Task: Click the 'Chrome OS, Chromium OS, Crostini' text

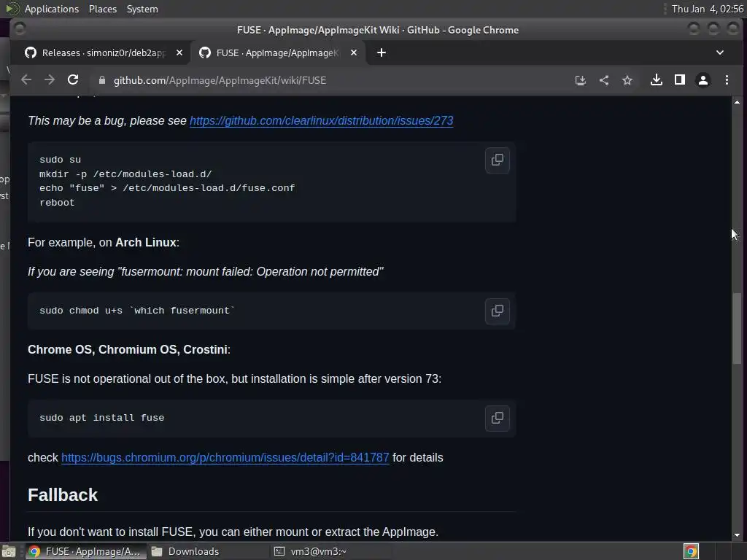Action: pos(127,349)
